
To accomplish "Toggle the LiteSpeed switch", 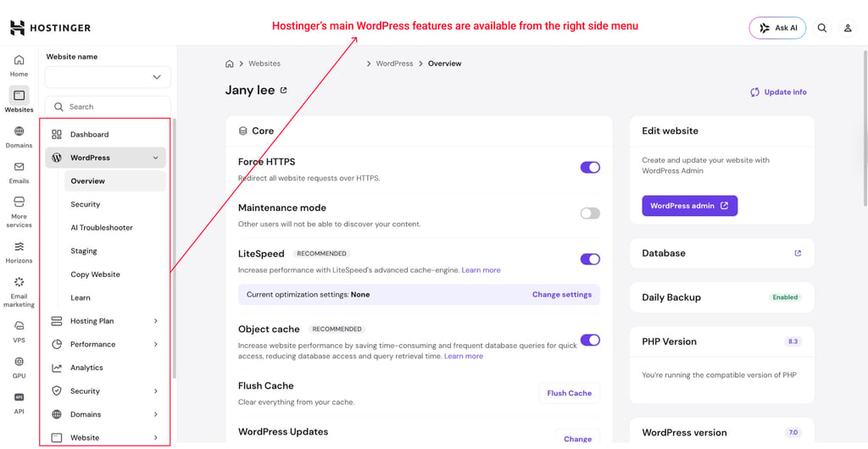I will pos(590,259).
